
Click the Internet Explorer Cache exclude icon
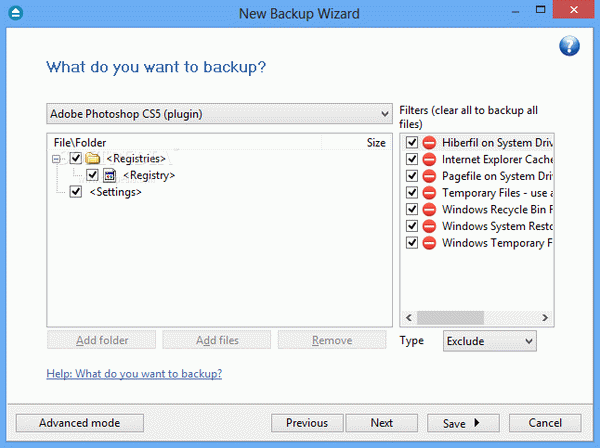(x=429, y=159)
